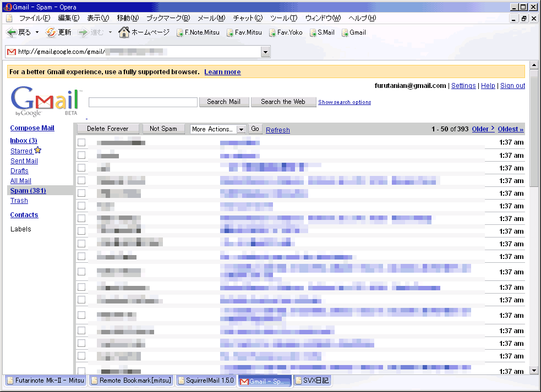This screenshot has height=392, width=541.
Task: Check the third spam message checkbox
Action: pyautogui.click(x=81, y=168)
